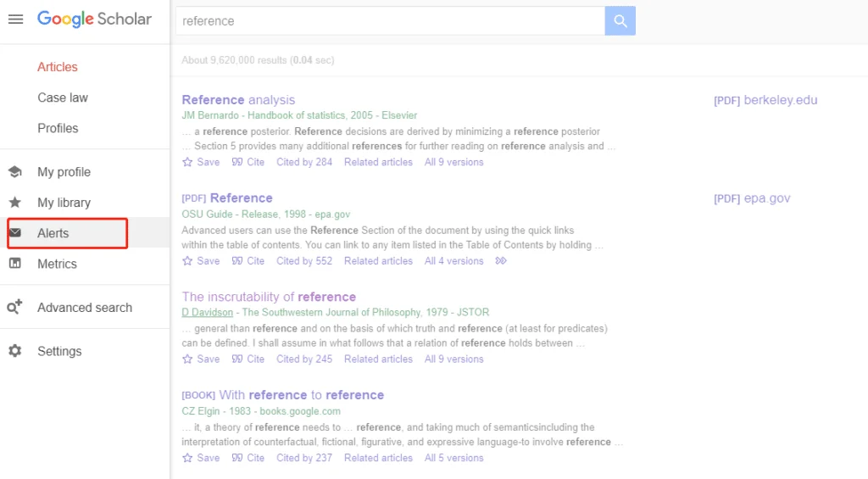Open the '[PDF] Reference' result title
868x479 pixels.
(x=227, y=198)
